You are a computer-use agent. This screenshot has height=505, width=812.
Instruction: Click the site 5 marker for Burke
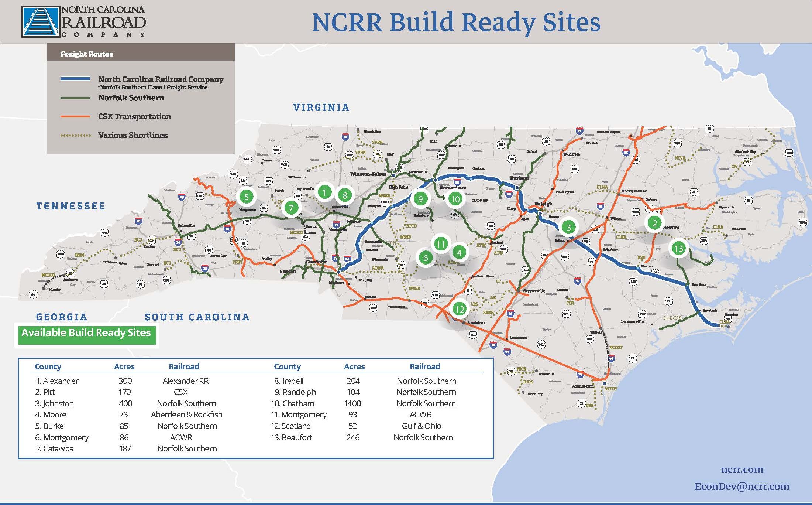pyautogui.click(x=247, y=197)
